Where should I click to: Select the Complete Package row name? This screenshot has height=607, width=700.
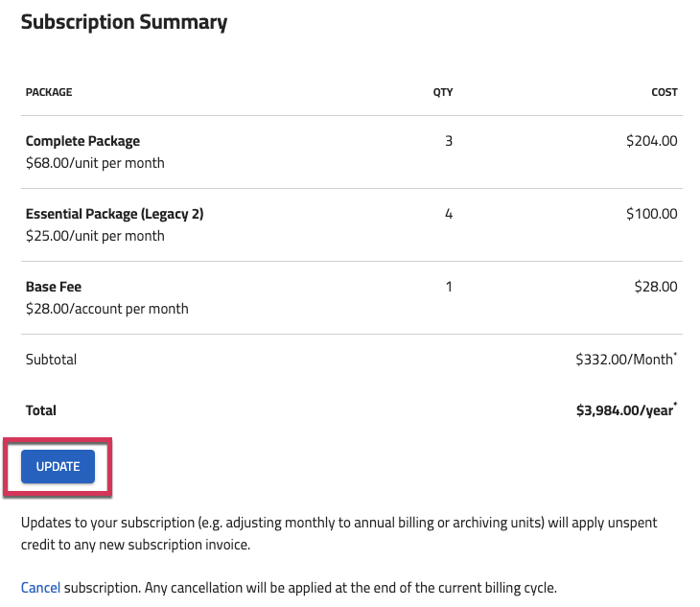point(82,141)
